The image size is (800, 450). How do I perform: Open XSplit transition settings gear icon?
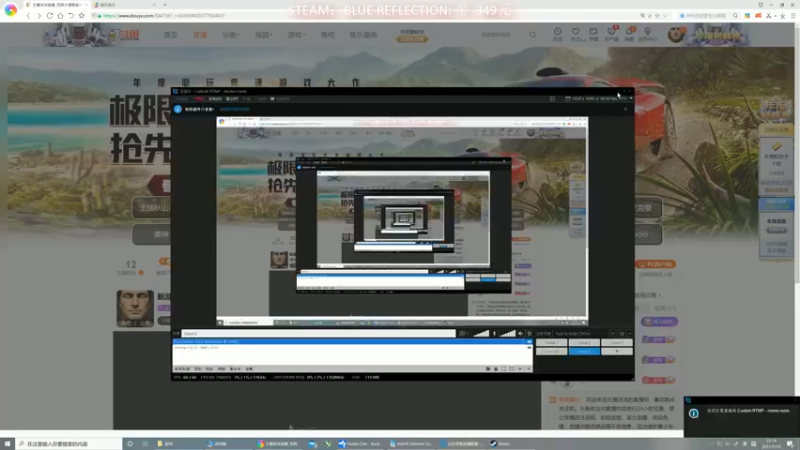pyautogui.click(x=622, y=334)
